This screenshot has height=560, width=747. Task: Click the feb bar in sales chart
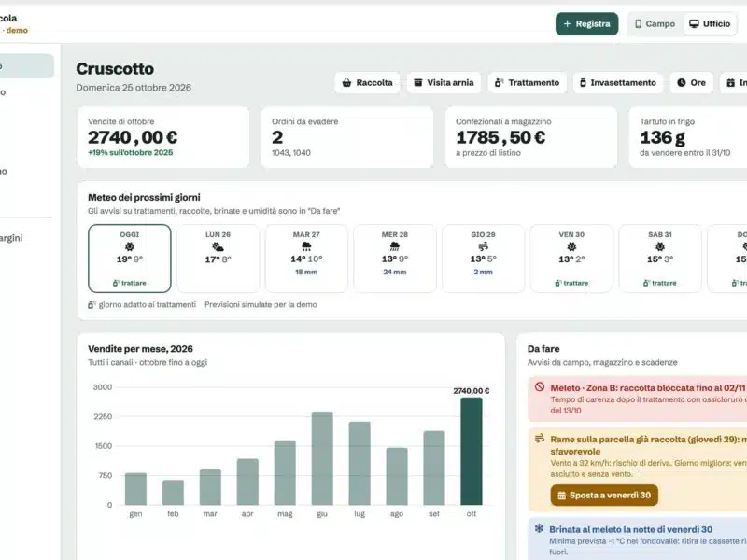pos(173,493)
